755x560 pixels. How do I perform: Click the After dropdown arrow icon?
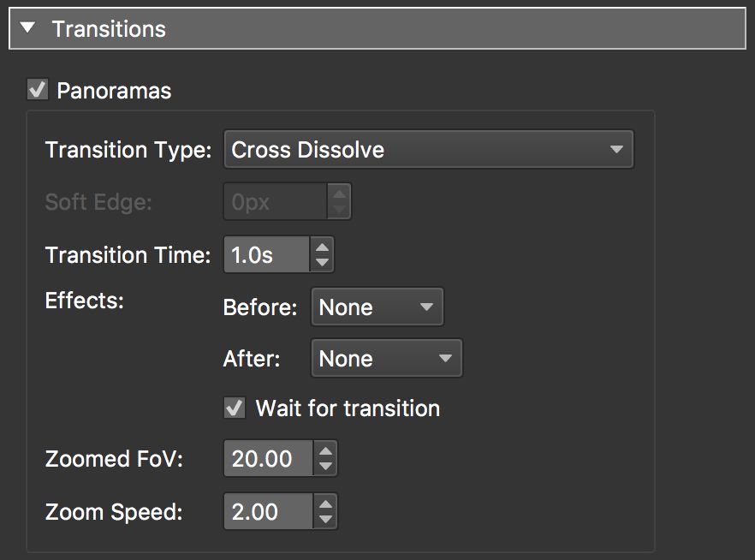coord(443,358)
